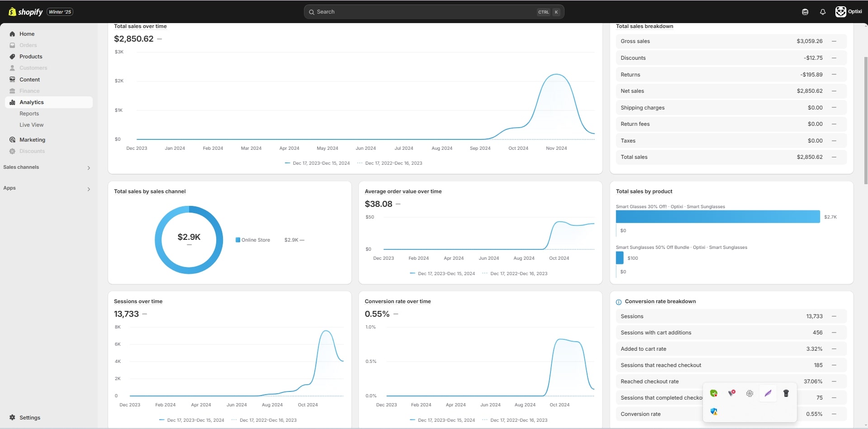The image size is (868, 429).
Task: Click the info icon beside Conversion rate breakdown
Action: (619, 302)
